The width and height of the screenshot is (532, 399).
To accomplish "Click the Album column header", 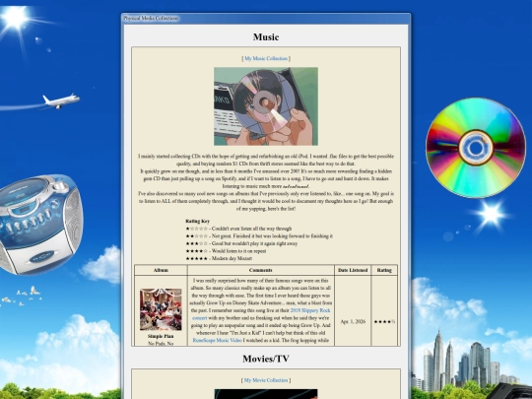I will [x=161, y=270].
